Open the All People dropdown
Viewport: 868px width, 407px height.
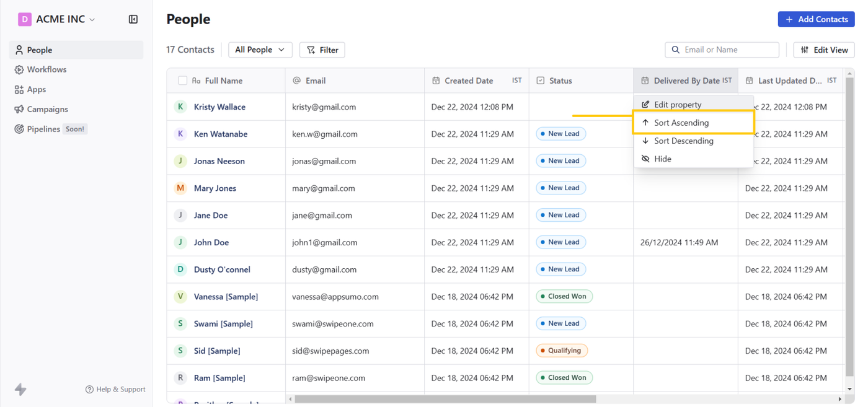coord(260,50)
